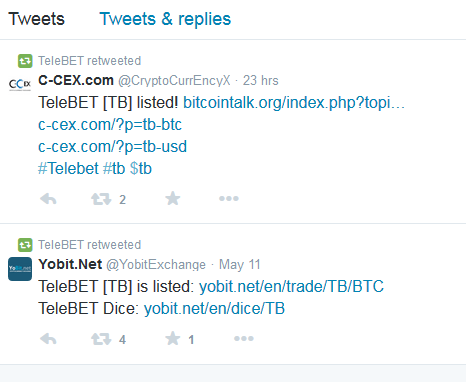
Task: Open the C-CEX.com profile avatar
Action: click(x=20, y=84)
